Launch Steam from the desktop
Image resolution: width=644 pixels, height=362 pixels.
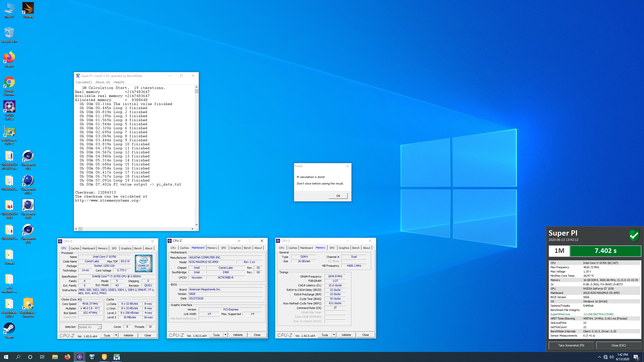[9, 330]
